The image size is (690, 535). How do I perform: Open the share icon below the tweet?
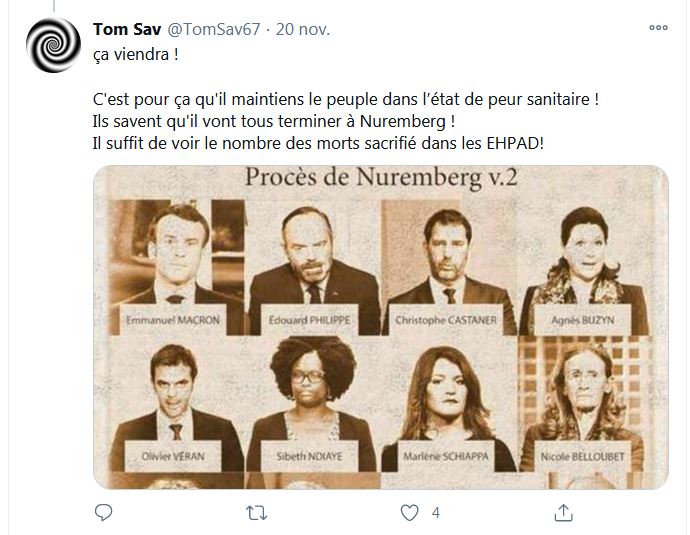click(x=563, y=513)
